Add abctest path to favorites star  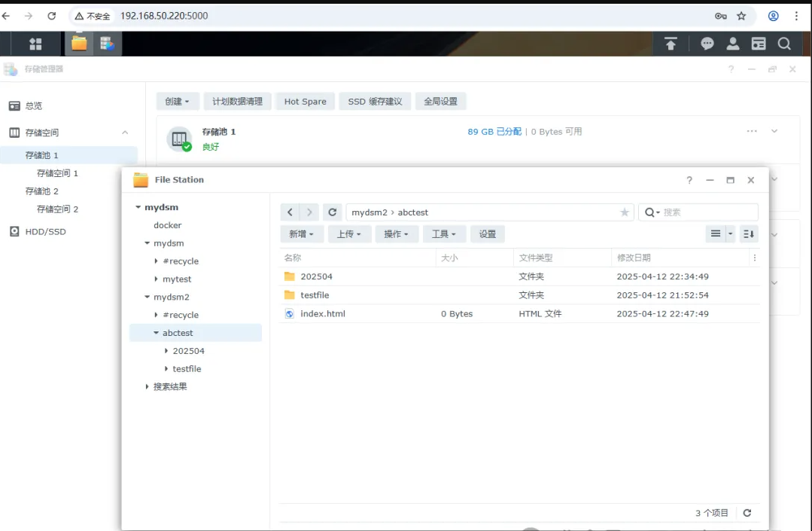coord(625,212)
